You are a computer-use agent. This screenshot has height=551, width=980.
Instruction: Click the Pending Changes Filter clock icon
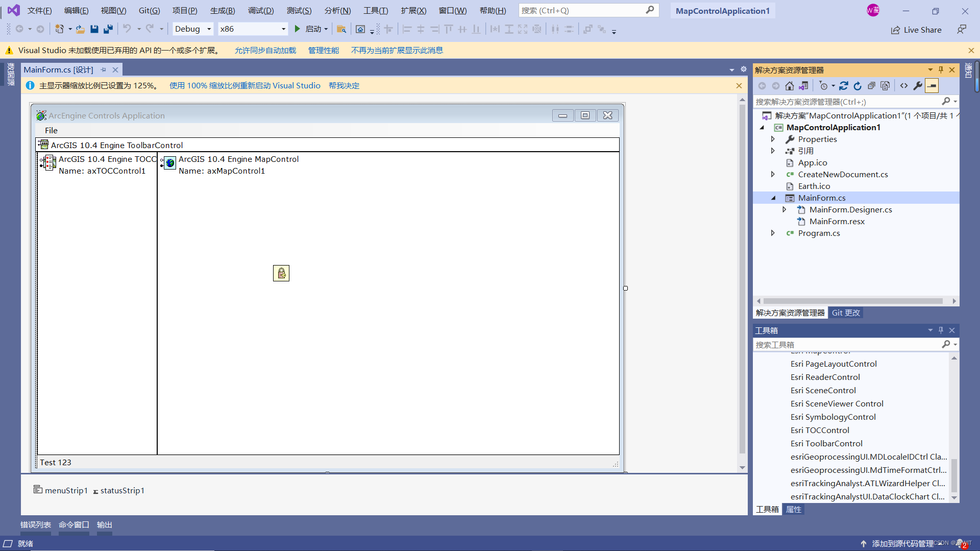(x=823, y=86)
